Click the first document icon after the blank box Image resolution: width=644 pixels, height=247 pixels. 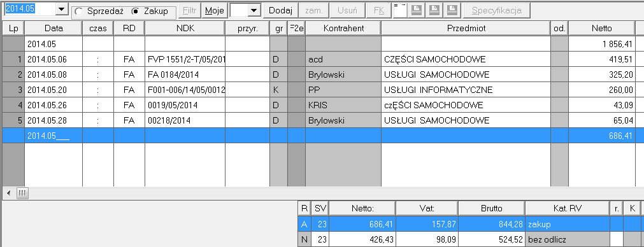(416, 10)
